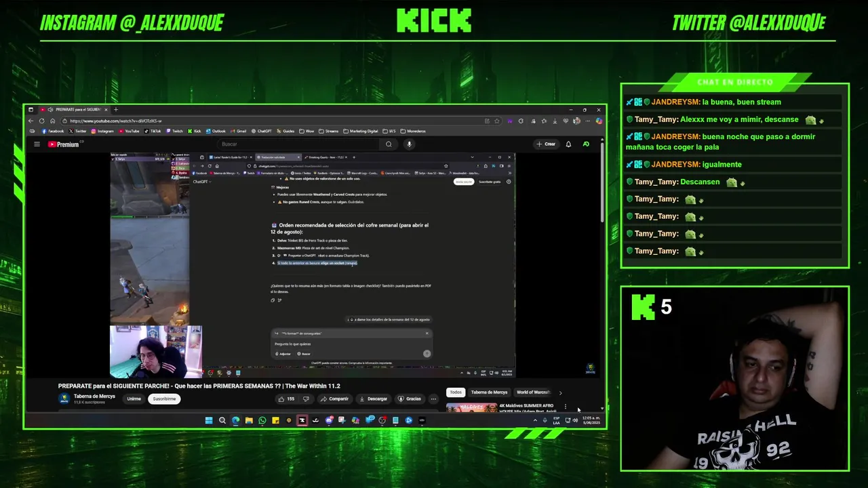Select the Taberna de Mercys filter chip
This screenshot has height=488, width=868.
(x=489, y=392)
